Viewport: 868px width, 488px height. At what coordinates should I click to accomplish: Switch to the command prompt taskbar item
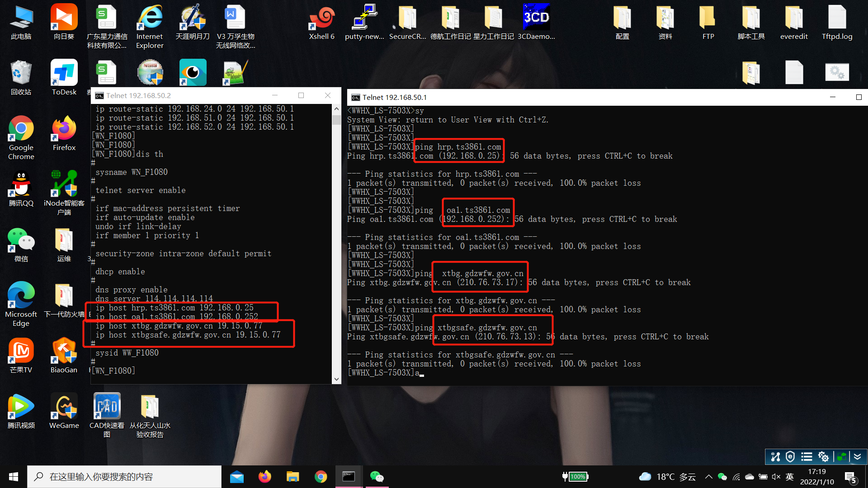click(x=349, y=477)
